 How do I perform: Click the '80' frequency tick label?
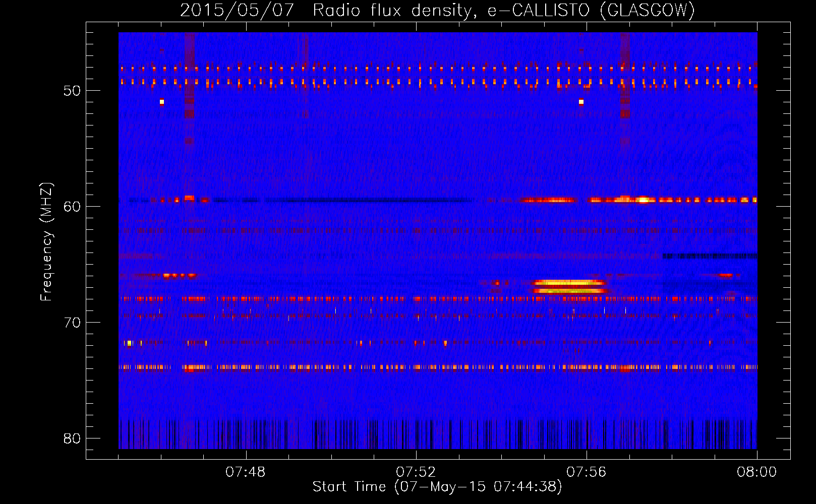(x=72, y=438)
